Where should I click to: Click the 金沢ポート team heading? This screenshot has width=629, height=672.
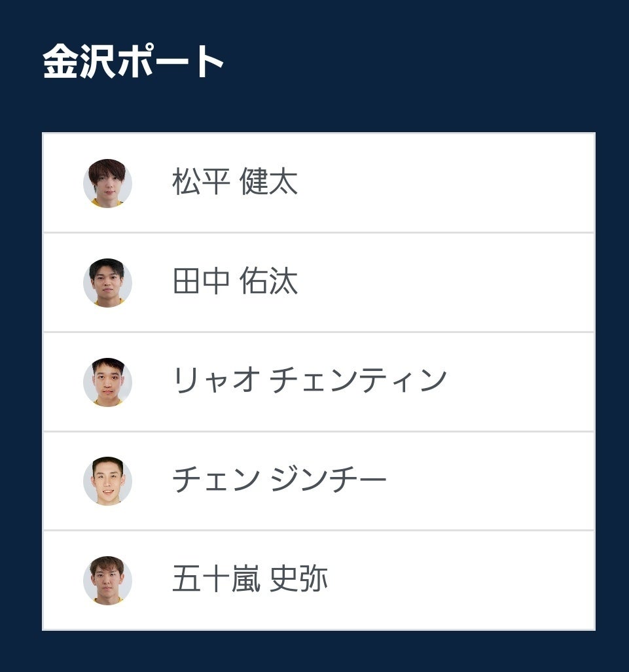(x=134, y=63)
